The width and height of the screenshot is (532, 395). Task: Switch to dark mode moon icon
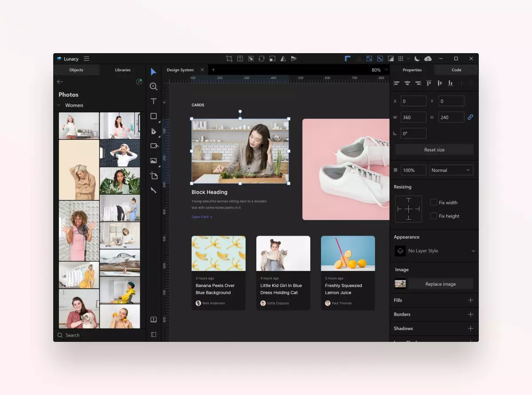(x=417, y=58)
